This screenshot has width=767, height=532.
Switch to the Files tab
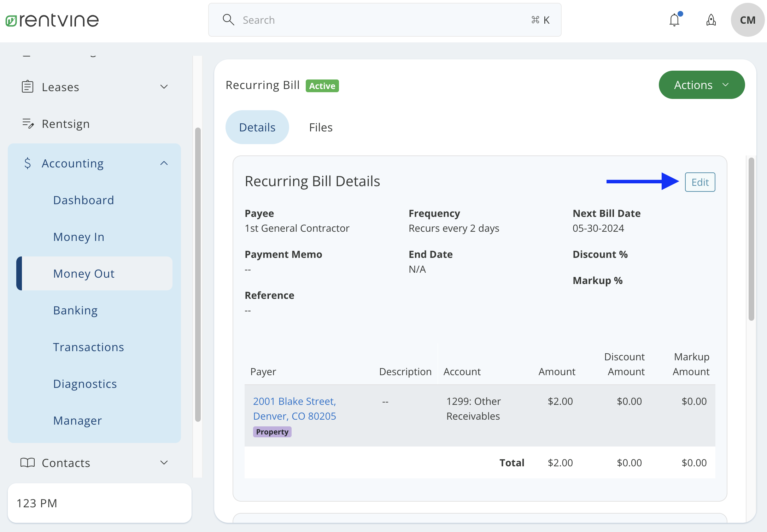pyautogui.click(x=320, y=127)
